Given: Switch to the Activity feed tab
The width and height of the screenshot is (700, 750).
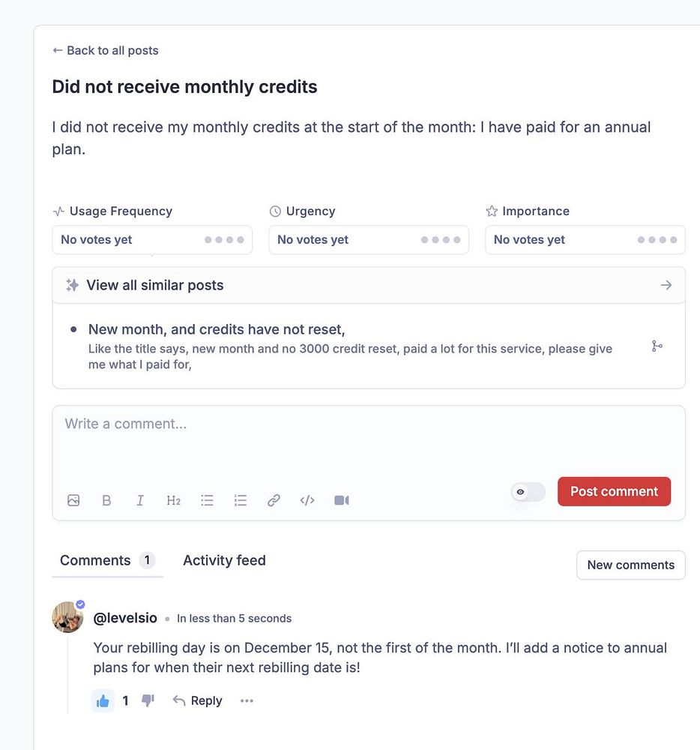Looking at the screenshot, I should pyautogui.click(x=224, y=560).
